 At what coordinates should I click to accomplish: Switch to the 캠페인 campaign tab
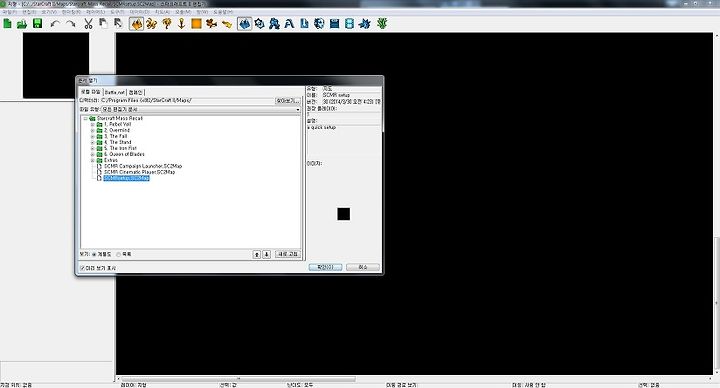pos(135,92)
